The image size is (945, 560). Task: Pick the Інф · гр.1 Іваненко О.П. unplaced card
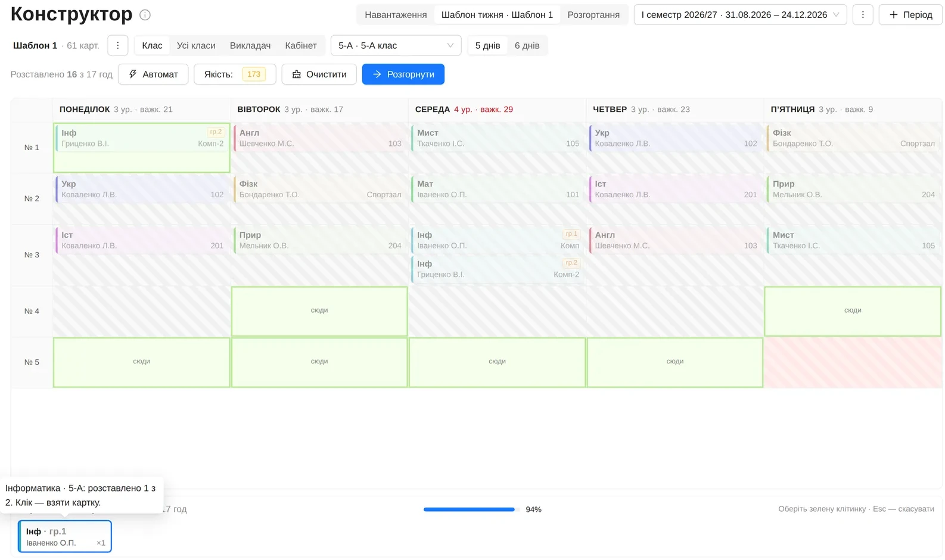point(65,536)
